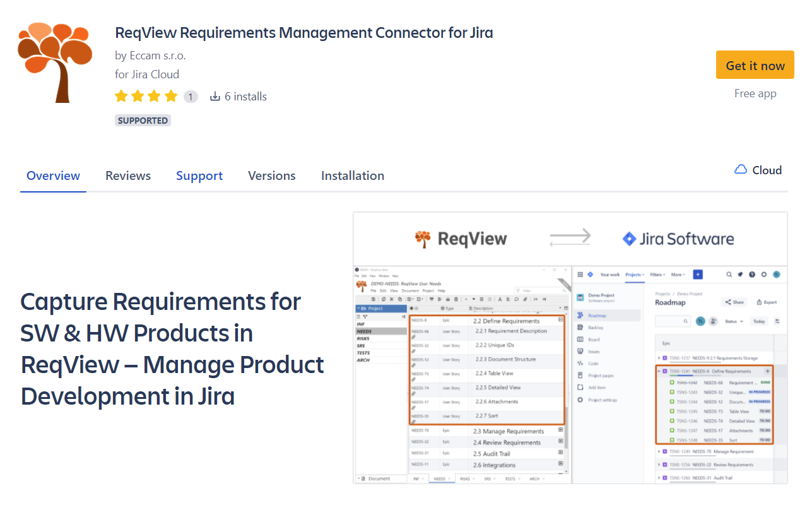
Task: Click the Get it now button
Action: 755,64
